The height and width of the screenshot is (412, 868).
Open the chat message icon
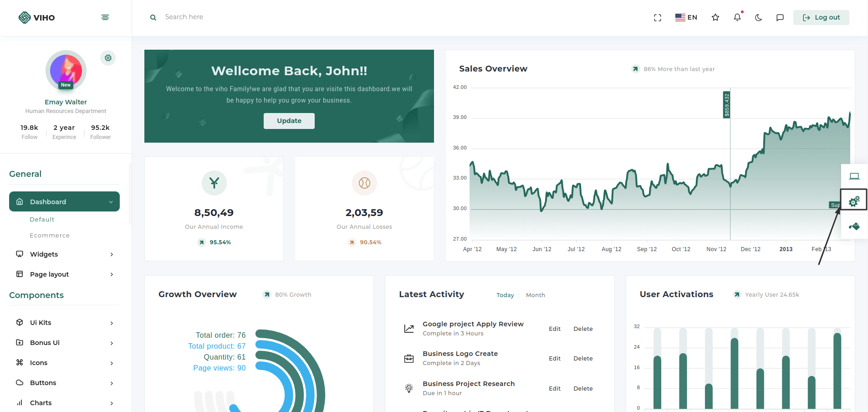click(780, 18)
